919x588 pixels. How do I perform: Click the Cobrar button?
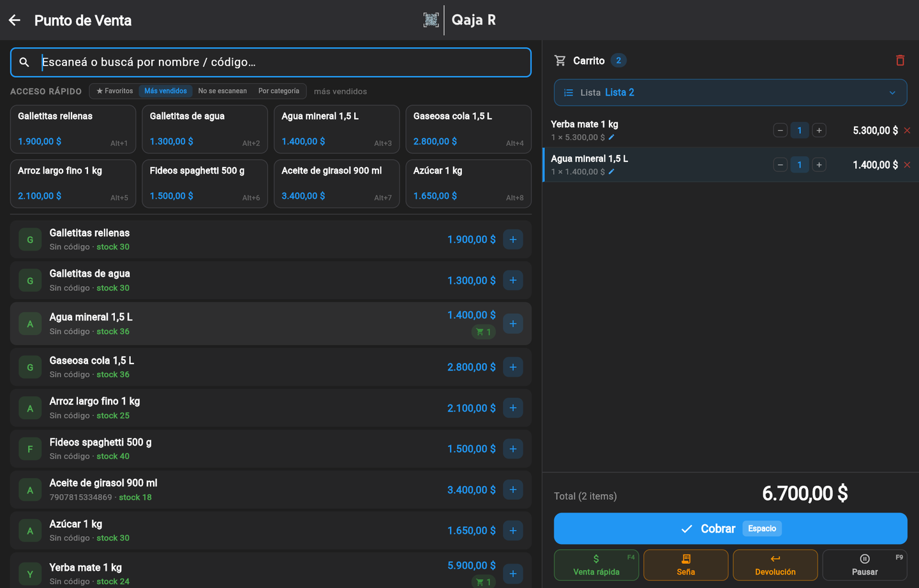(x=730, y=529)
